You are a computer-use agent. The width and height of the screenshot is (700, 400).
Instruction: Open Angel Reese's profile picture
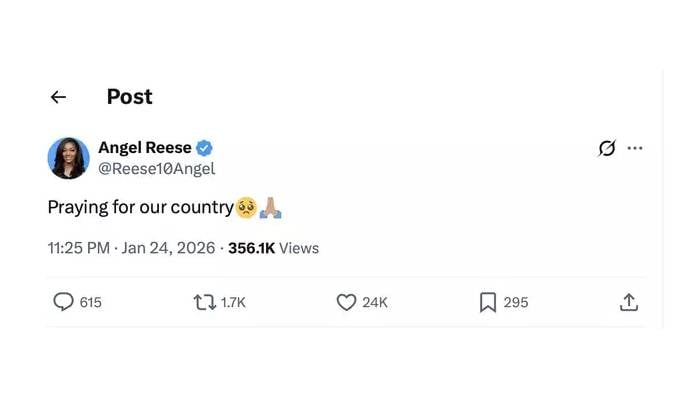[x=68, y=158]
